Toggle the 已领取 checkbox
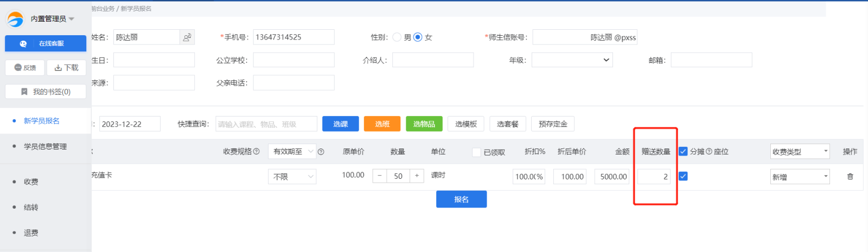 pos(476,152)
